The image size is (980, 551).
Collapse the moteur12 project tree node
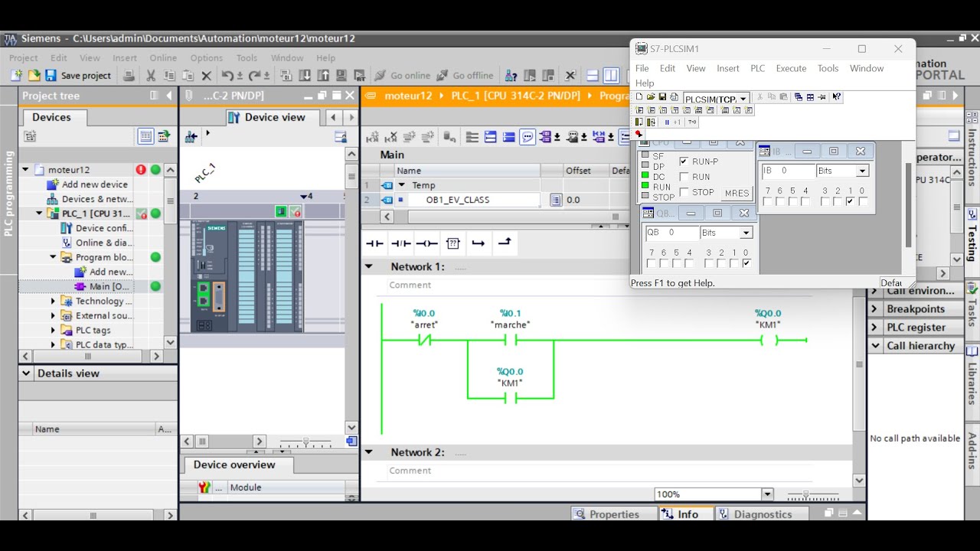click(x=25, y=170)
